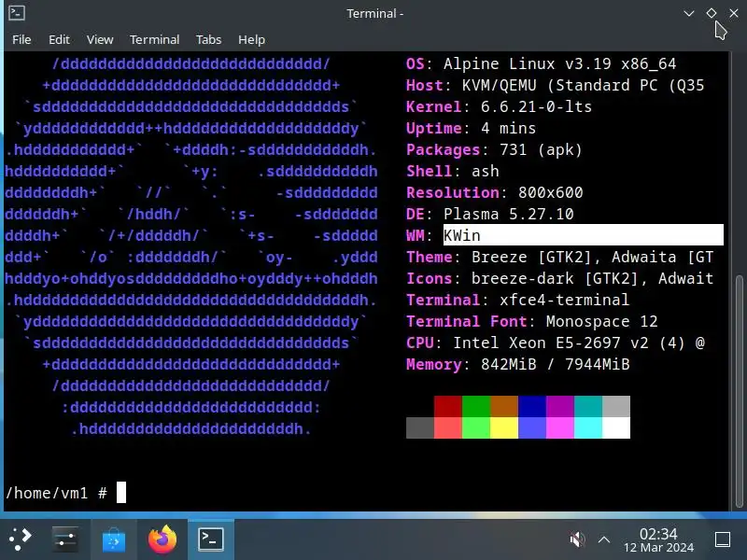Viewport: 747px width, 560px height.
Task: Click the "/home/vm1 #" prompt
Action: point(56,493)
